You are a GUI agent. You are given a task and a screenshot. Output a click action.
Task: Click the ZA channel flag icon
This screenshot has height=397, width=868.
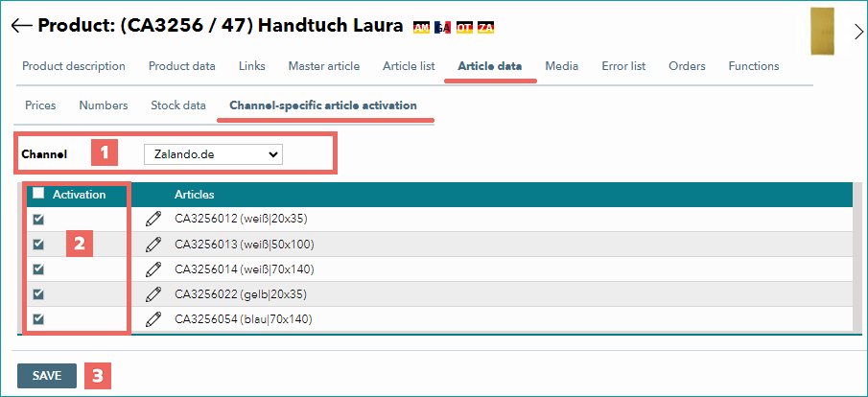pos(486,27)
